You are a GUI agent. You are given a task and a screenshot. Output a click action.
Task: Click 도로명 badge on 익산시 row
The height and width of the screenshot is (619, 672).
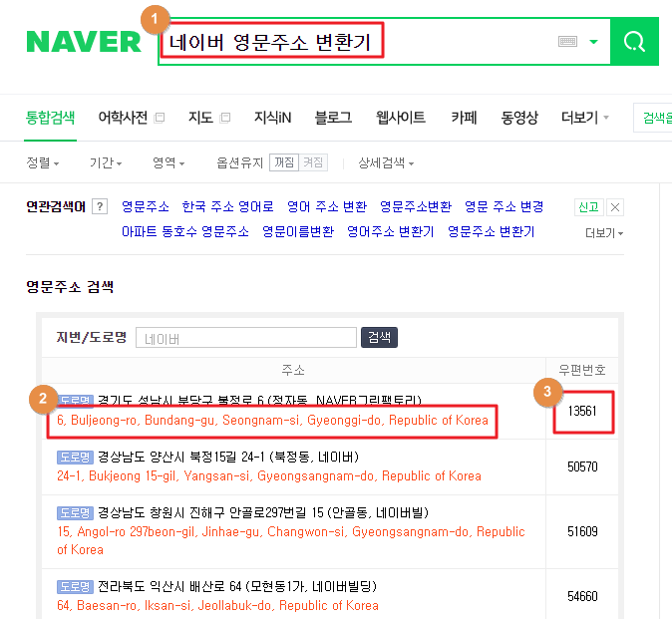(75, 586)
